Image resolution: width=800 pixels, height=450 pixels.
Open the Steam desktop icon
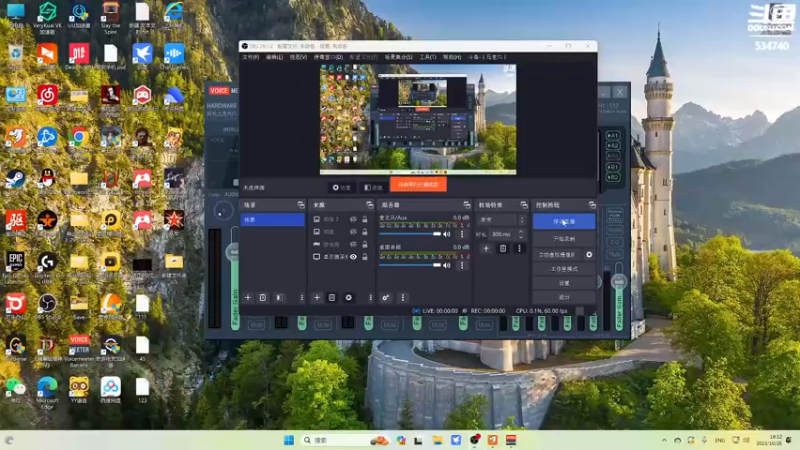15,182
